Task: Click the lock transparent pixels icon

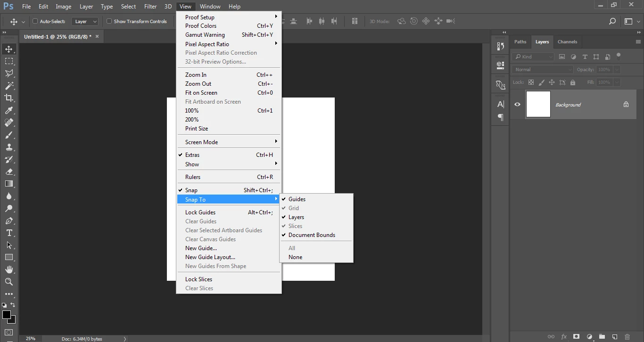Action: click(531, 82)
